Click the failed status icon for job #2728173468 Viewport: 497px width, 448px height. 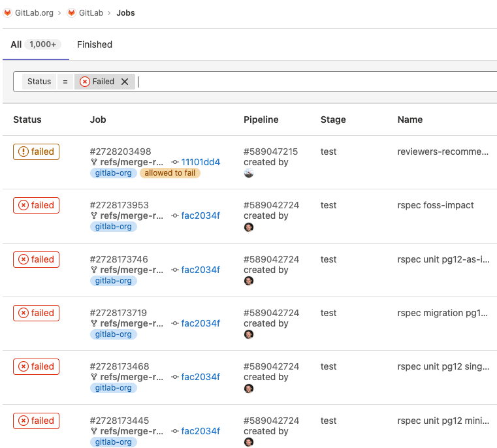[x=23, y=366]
